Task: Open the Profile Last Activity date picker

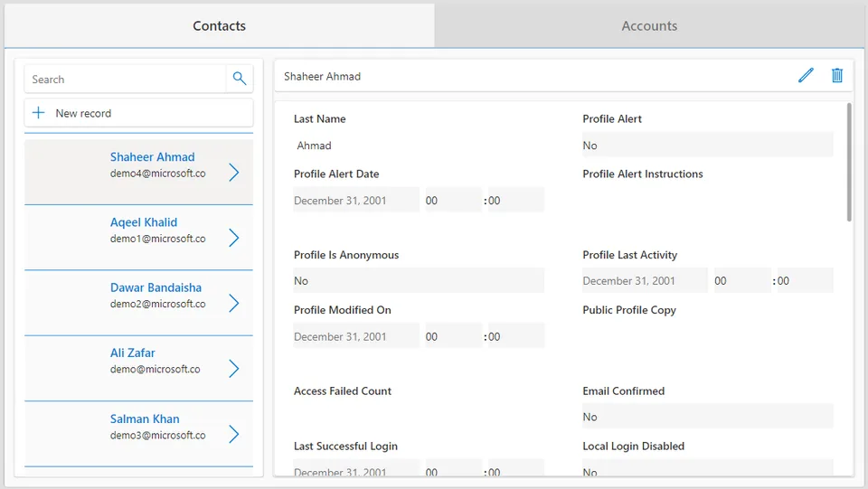Action: (x=645, y=280)
